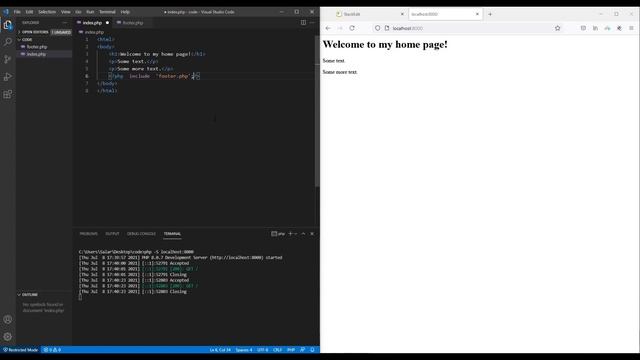Click the errors and warnings indicator
The height and width of the screenshot is (360, 640).
[52, 350]
